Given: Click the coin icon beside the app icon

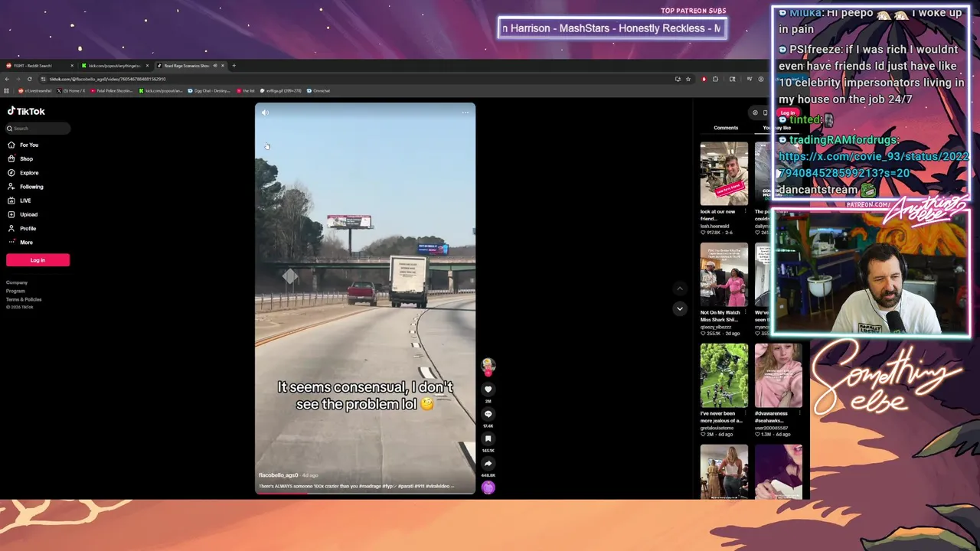Looking at the screenshot, I should click(755, 112).
